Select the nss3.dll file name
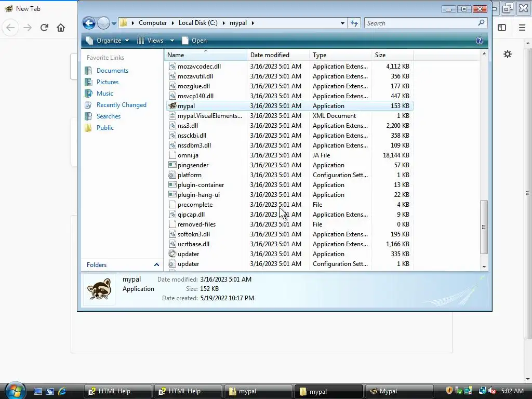The height and width of the screenshot is (399, 532). pyautogui.click(x=188, y=126)
